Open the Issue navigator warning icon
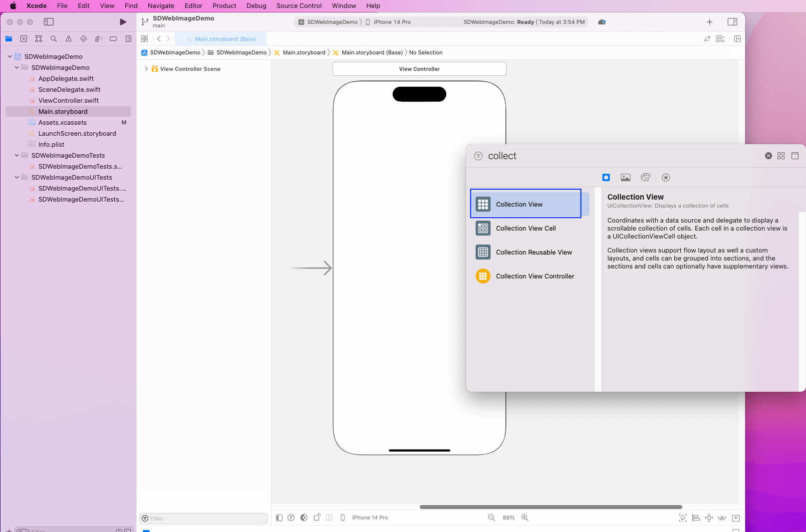 68,39
